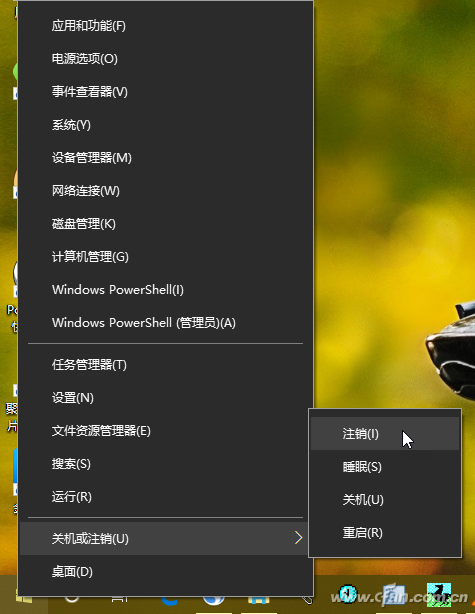Open 事件查看器(V)
The width and height of the screenshot is (475, 614).
[x=165, y=92]
